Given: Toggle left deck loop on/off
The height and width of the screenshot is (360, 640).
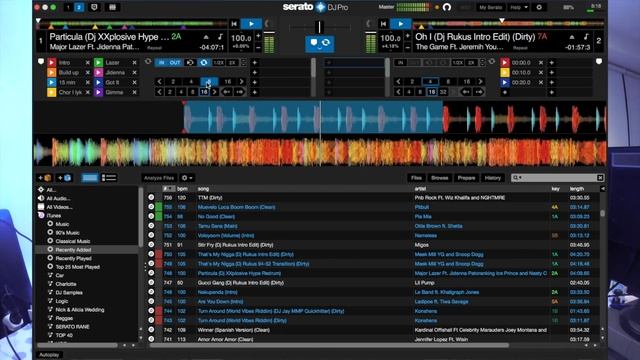Looking at the screenshot, I should [204, 62].
